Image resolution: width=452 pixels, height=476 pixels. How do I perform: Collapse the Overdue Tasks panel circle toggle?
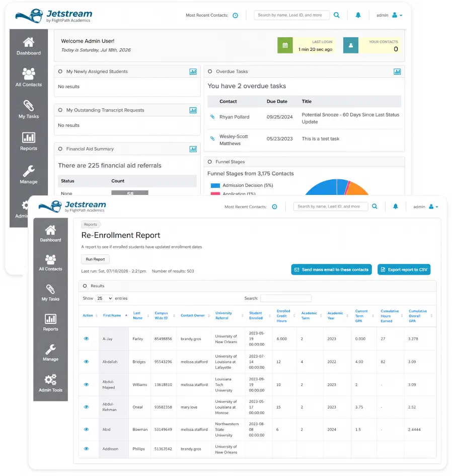pos(210,72)
